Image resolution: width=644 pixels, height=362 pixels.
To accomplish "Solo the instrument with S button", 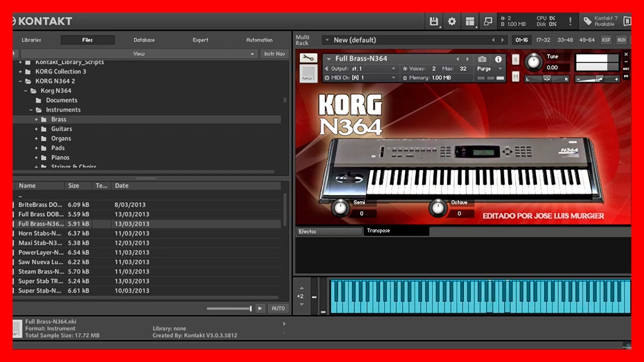I will coord(516,59).
